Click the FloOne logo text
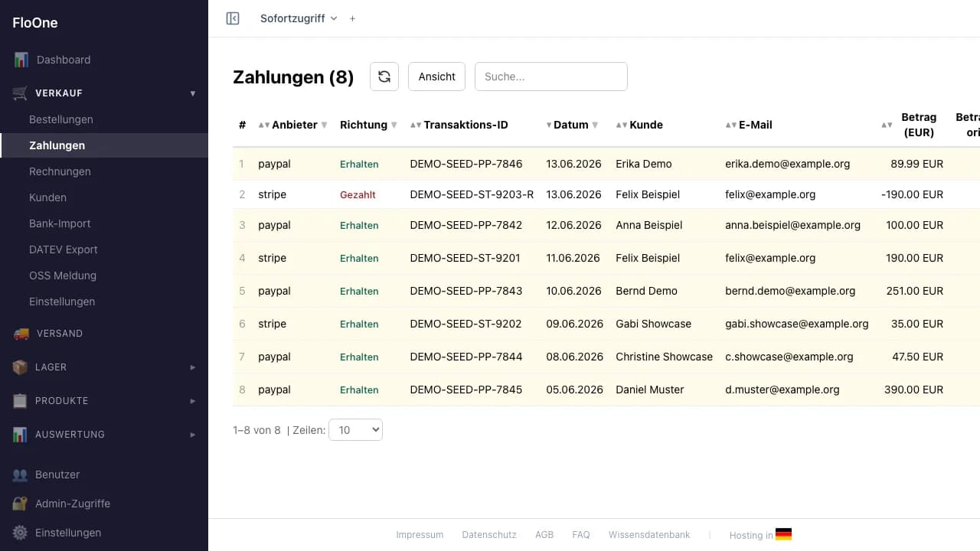 35,23
